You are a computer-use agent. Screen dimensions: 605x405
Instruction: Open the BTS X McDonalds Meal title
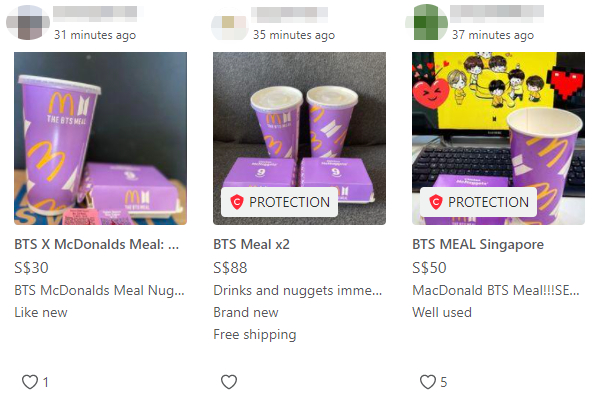tap(96, 245)
